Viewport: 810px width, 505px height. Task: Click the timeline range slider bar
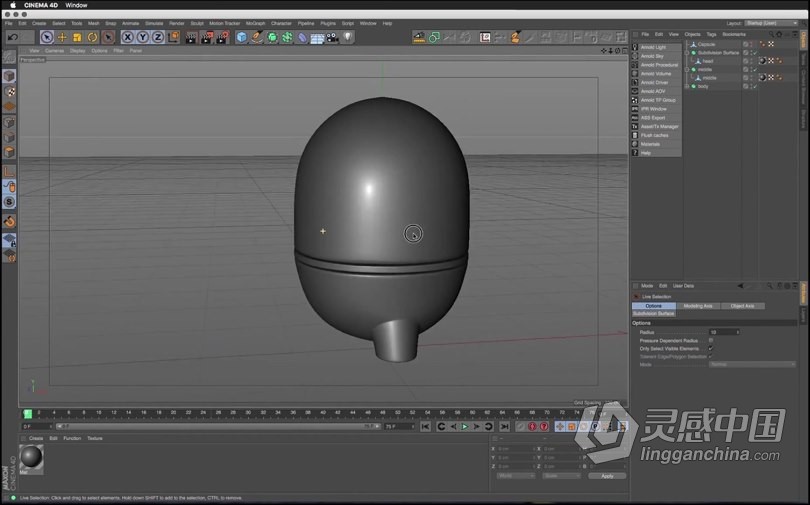[x=217, y=427]
